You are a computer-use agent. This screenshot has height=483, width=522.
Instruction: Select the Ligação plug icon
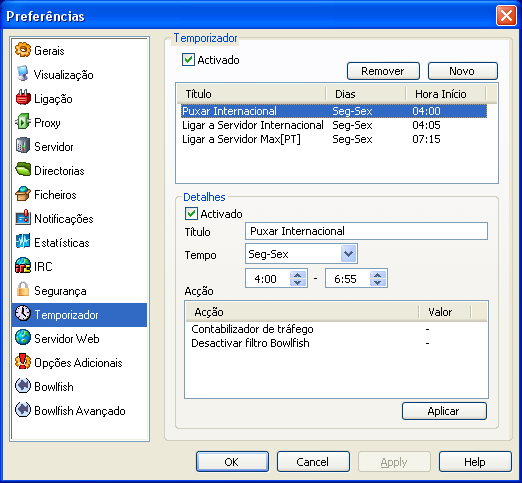(23, 98)
